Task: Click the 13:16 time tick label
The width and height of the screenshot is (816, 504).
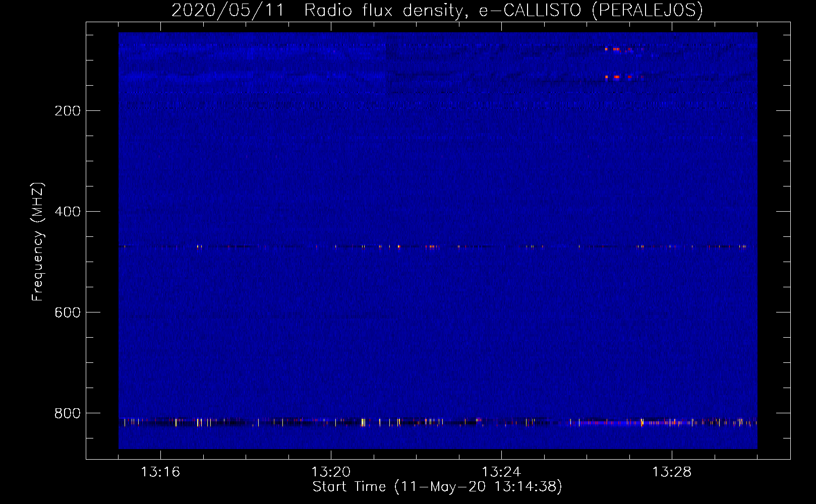Action: 160,472
